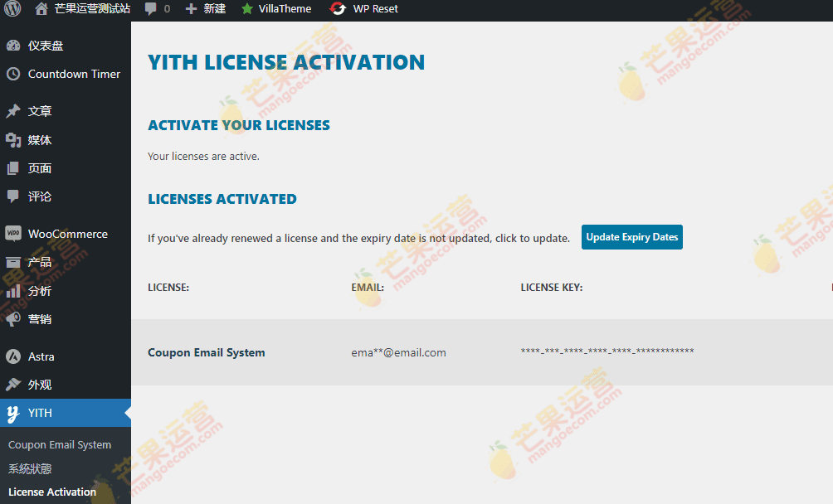833x504 pixels.
Task: Click the WooCommerce woo icon
Action: (x=13, y=234)
